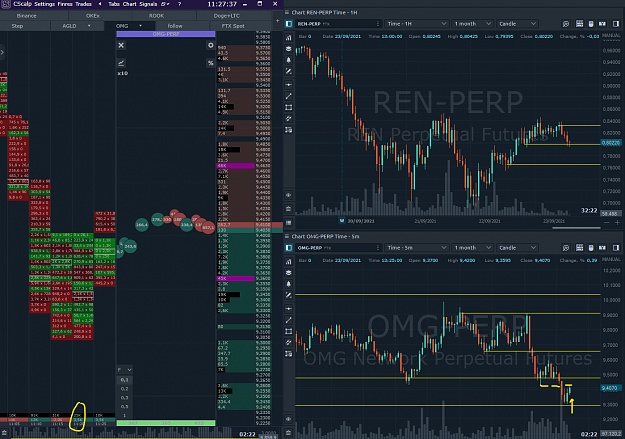Toggle drawings visibility eye in REN-PERP chart
The width and height of the screenshot is (625, 439).
pyautogui.click(x=289, y=195)
